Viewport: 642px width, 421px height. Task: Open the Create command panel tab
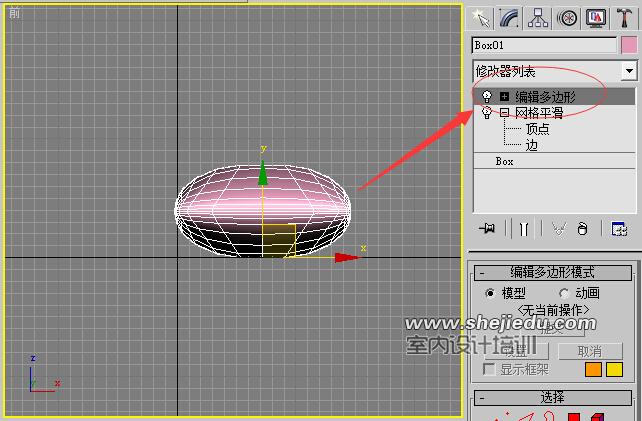480,18
